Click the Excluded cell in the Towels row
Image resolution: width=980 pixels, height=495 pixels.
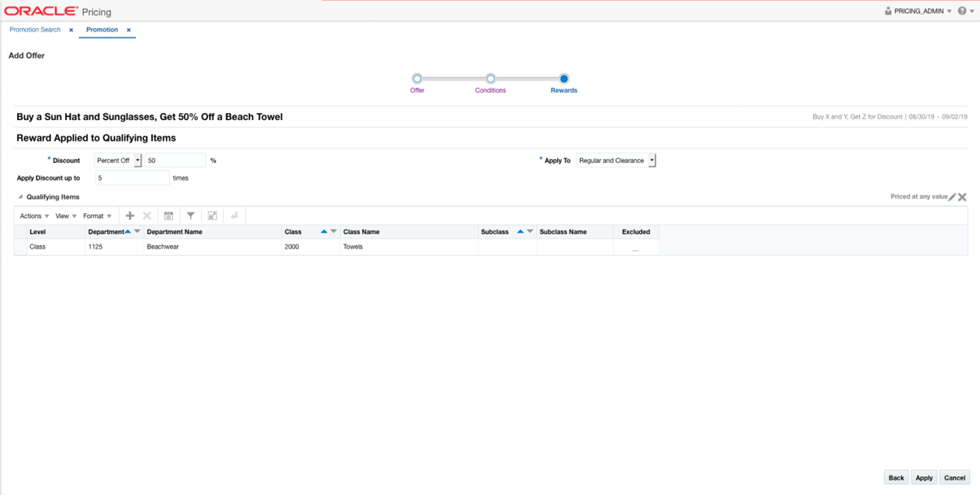[636, 247]
